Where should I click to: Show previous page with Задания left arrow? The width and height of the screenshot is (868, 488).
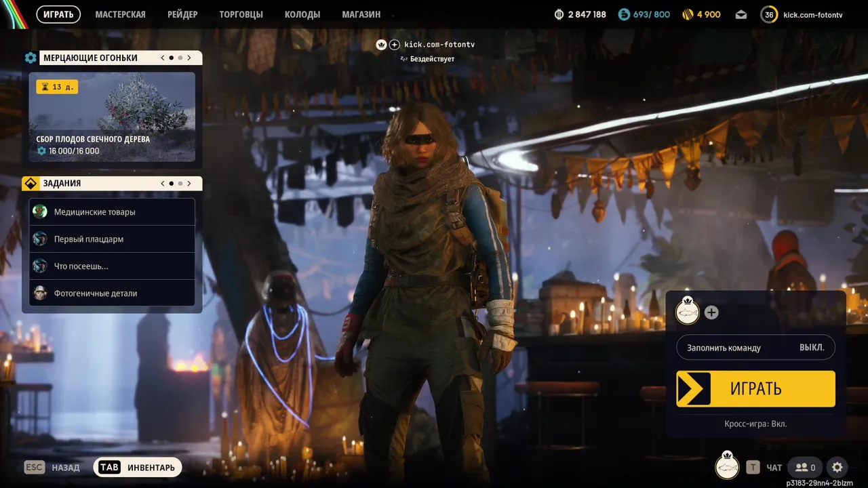tap(163, 183)
